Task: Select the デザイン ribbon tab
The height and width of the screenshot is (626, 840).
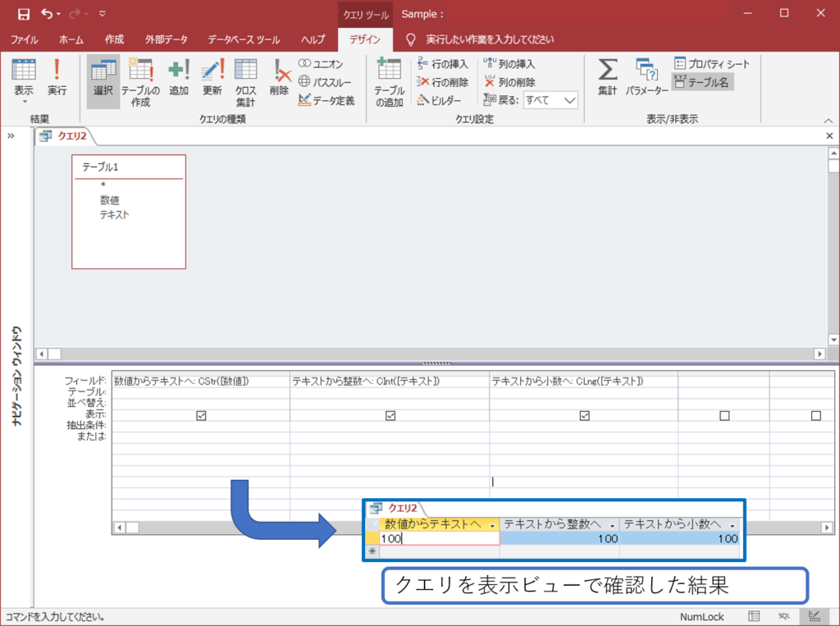Action: [x=365, y=39]
